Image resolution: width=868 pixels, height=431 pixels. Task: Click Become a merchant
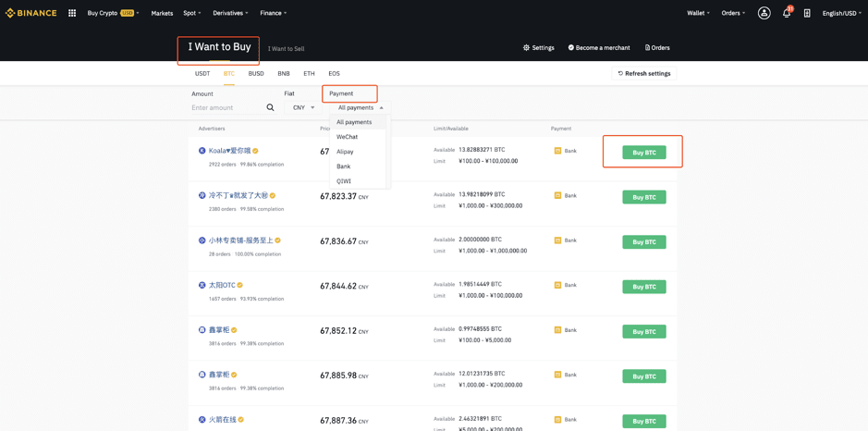coord(599,48)
